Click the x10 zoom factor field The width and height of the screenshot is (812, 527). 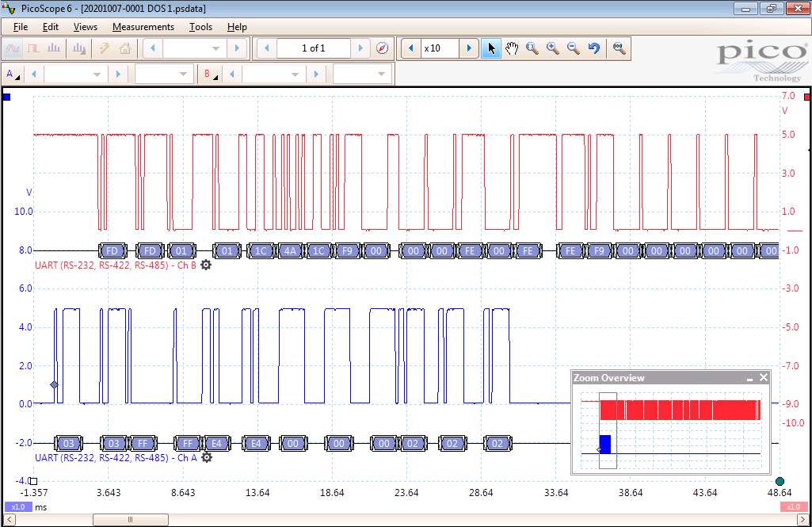click(440, 48)
